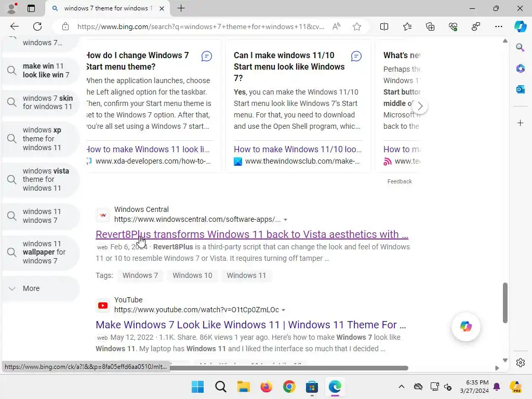Open sidebar search icon
This screenshot has height=399, width=532.
520,47
